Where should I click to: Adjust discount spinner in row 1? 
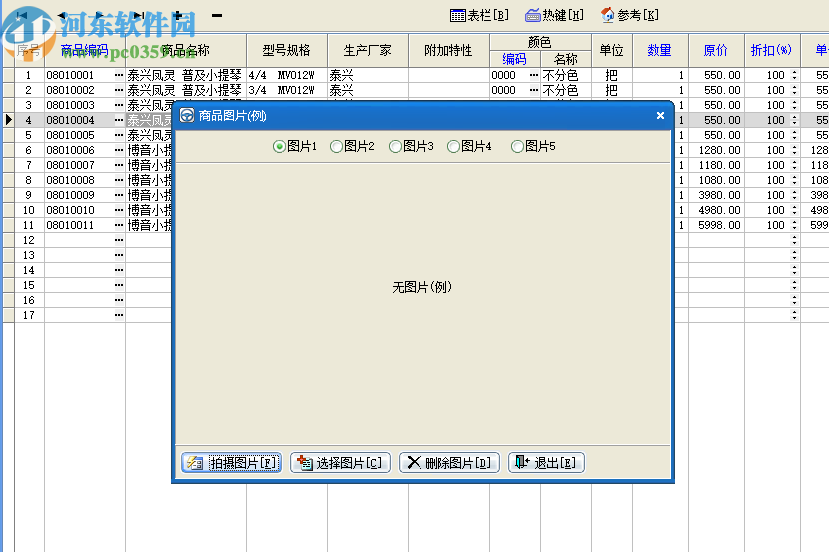794,75
